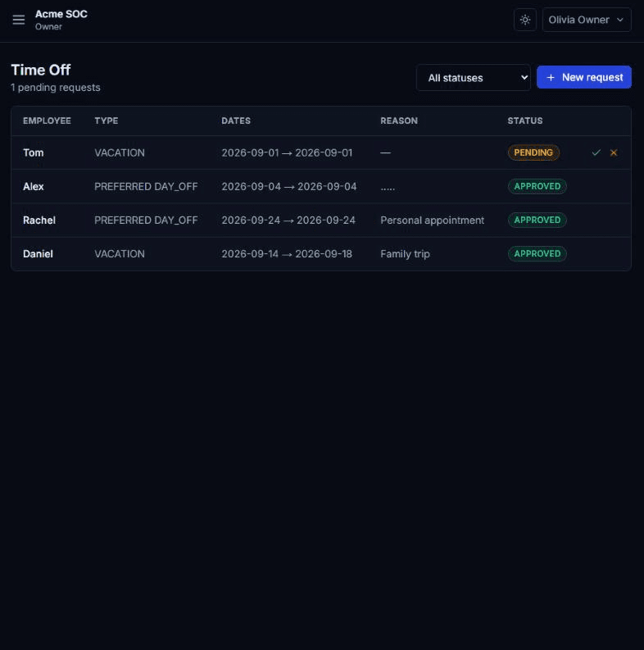Select the Time Off page heading
The width and height of the screenshot is (644, 650).
tap(41, 70)
